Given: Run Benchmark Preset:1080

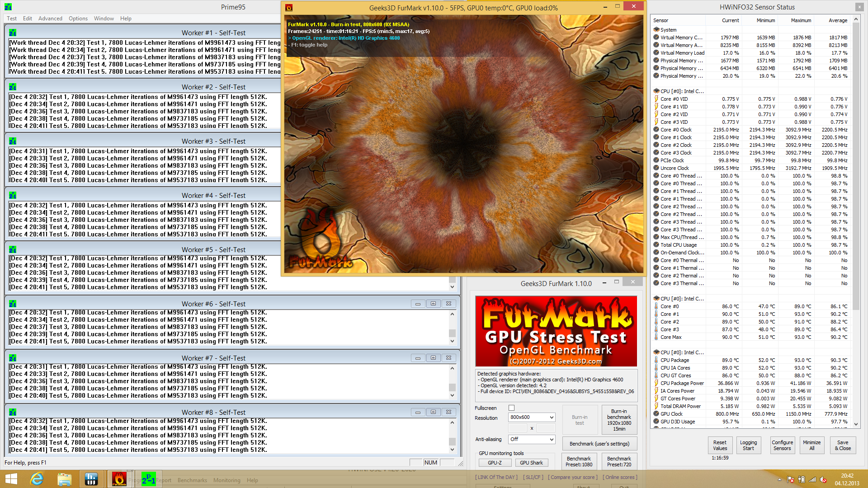Looking at the screenshot, I should [x=579, y=461].
